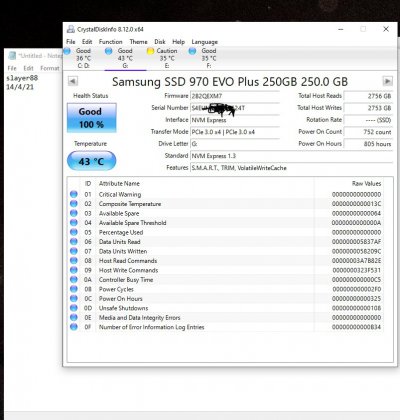Viewport: 400px width, 420px height.
Task: Click status icon of Power Cycles row
Action: 74,289
